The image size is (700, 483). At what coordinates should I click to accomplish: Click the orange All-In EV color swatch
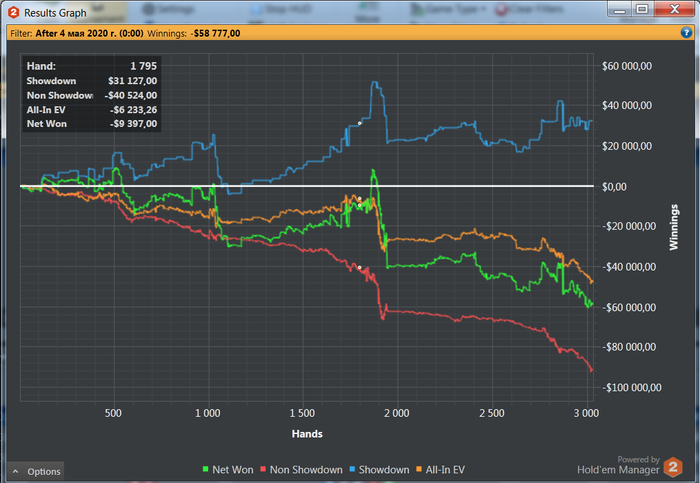(419, 469)
